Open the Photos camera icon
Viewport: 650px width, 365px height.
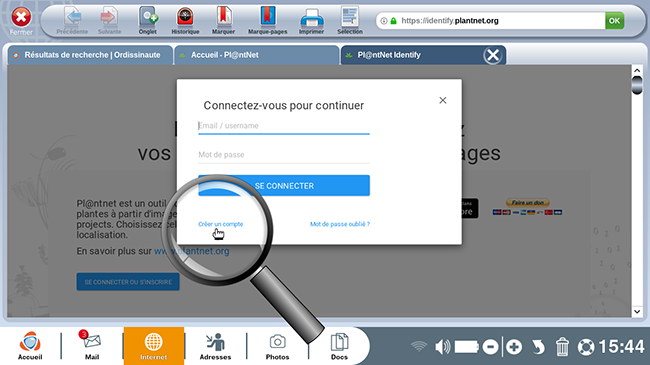pyautogui.click(x=277, y=346)
